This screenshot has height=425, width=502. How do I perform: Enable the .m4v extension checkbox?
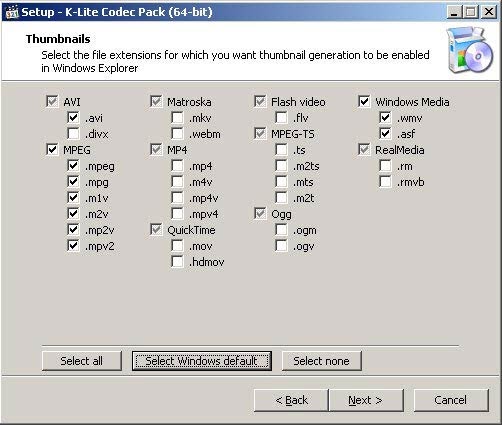[x=177, y=181]
